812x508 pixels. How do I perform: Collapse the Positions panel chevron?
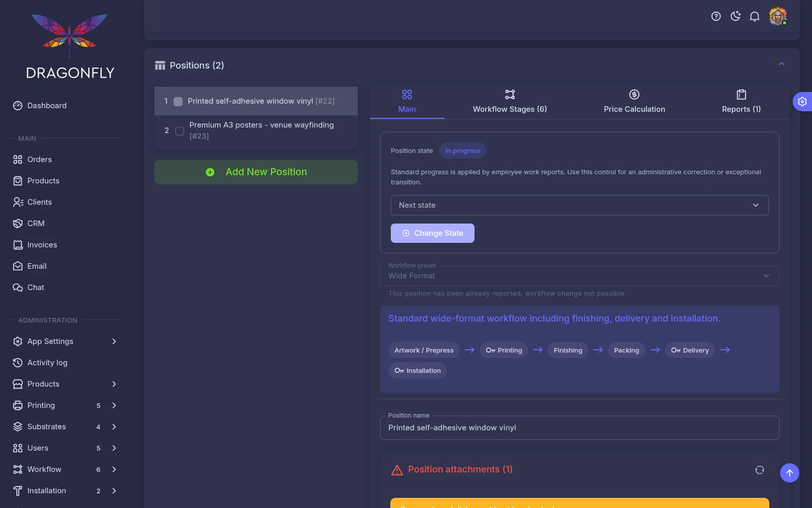pos(782,64)
